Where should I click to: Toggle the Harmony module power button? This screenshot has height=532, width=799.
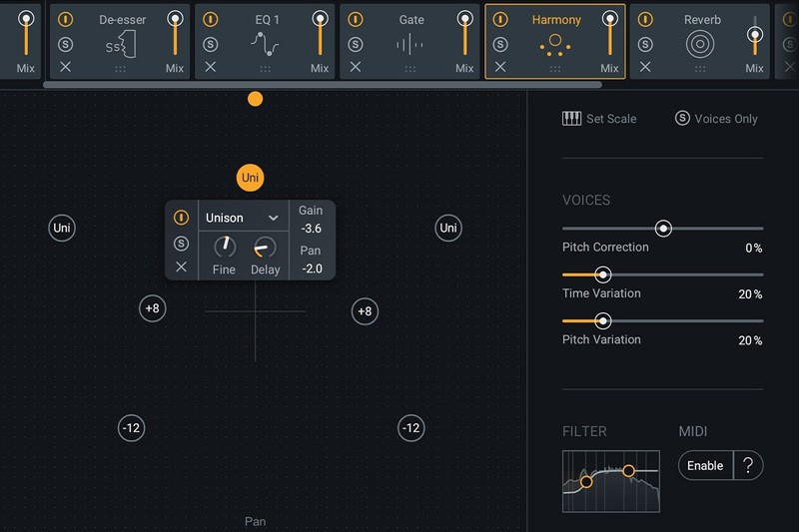(500, 20)
